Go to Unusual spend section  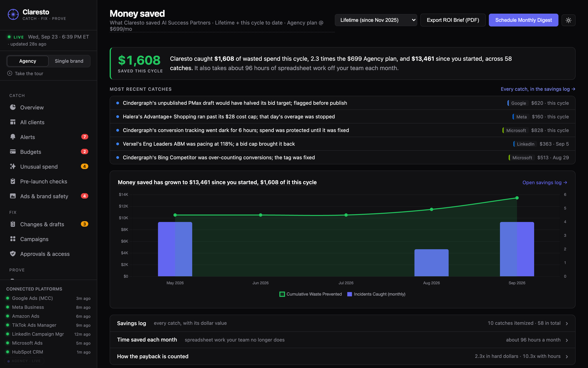pyautogui.click(x=49, y=166)
